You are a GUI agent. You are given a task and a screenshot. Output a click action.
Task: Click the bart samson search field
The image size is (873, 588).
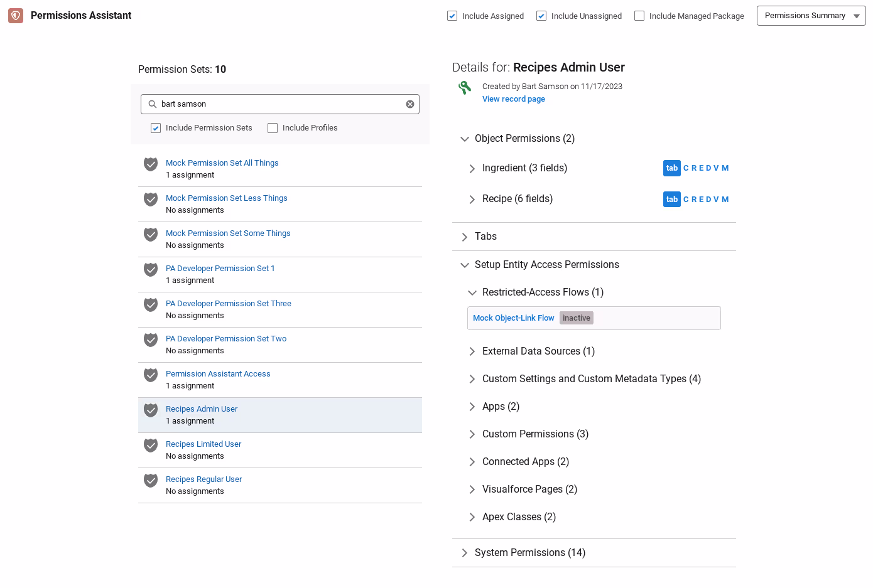[280, 104]
